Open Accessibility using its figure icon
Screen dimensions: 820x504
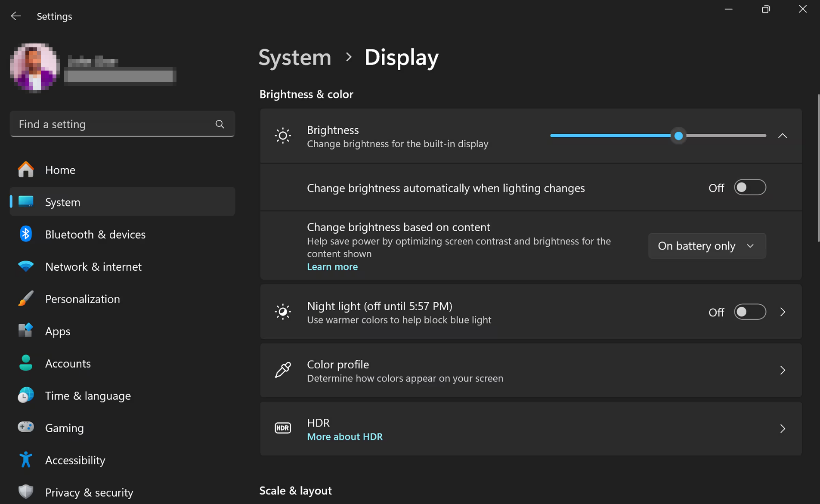(26, 460)
